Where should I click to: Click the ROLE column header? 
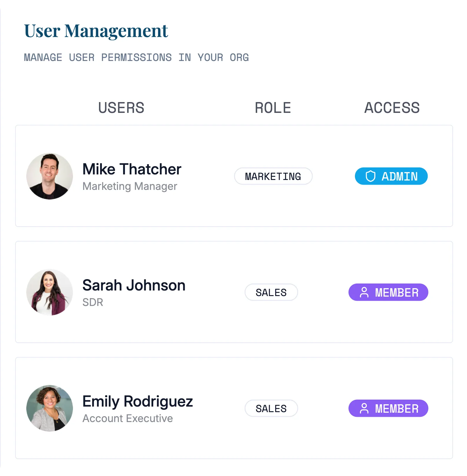click(x=273, y=108)
